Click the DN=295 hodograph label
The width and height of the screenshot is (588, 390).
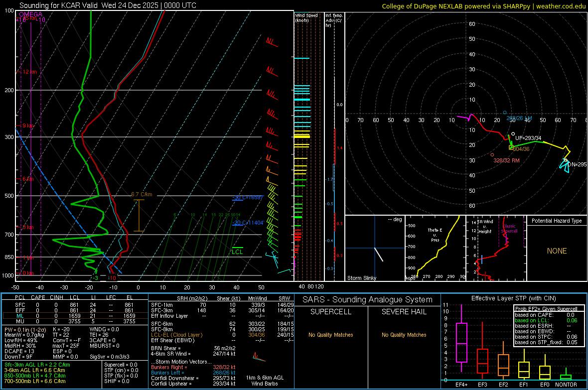coord(577,164)
